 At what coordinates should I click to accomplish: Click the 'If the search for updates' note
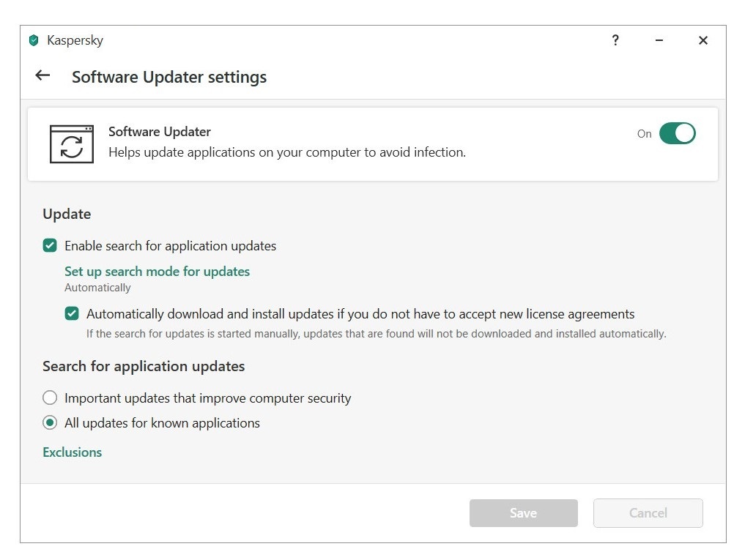[x=377, y=334]
